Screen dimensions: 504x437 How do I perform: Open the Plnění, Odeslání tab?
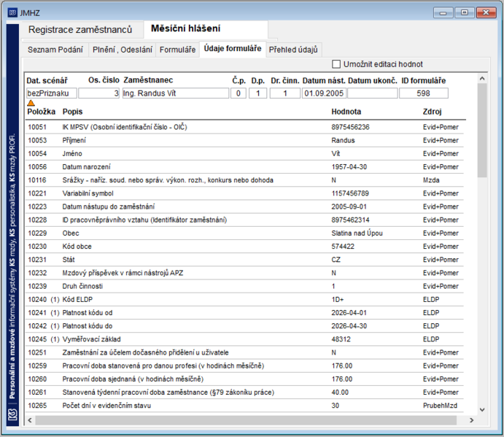tap(123, 50)
